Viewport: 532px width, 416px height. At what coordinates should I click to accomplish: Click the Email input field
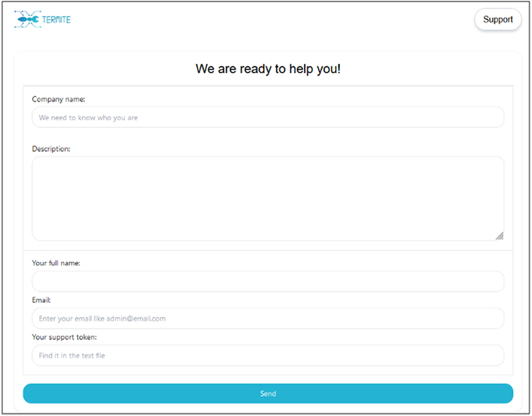click(x=267, y=318)
